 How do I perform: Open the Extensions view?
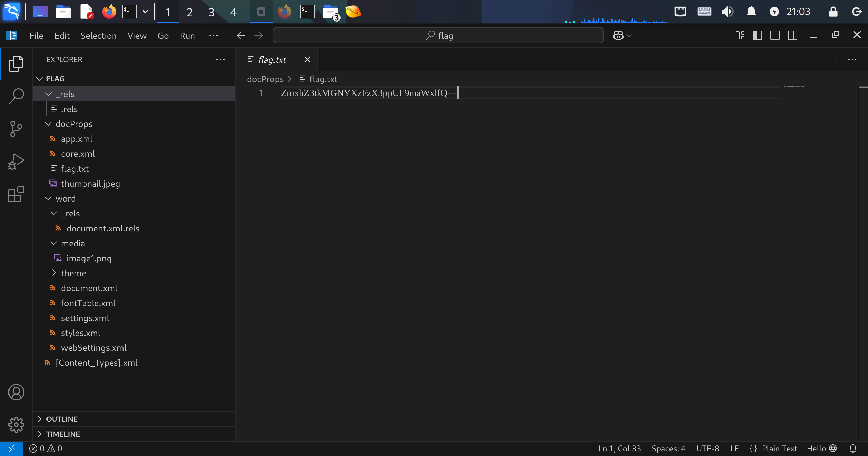tap(16, 194)
